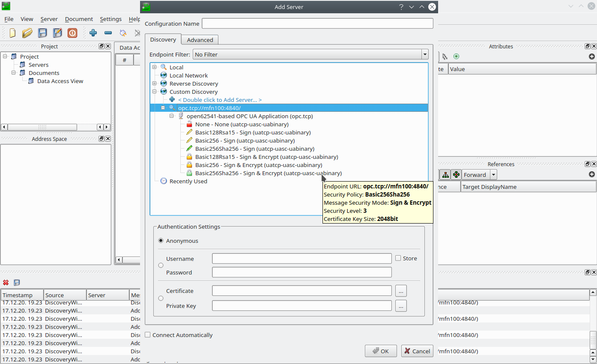Screen dimensions: 597x364
Task: Click the browse button for Certificate
Action: (x=401, y=291)
